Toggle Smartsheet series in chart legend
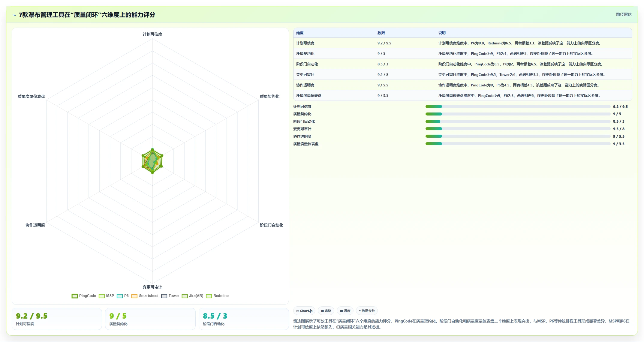This screenshot has width=644, height=342. coord(145,296)
